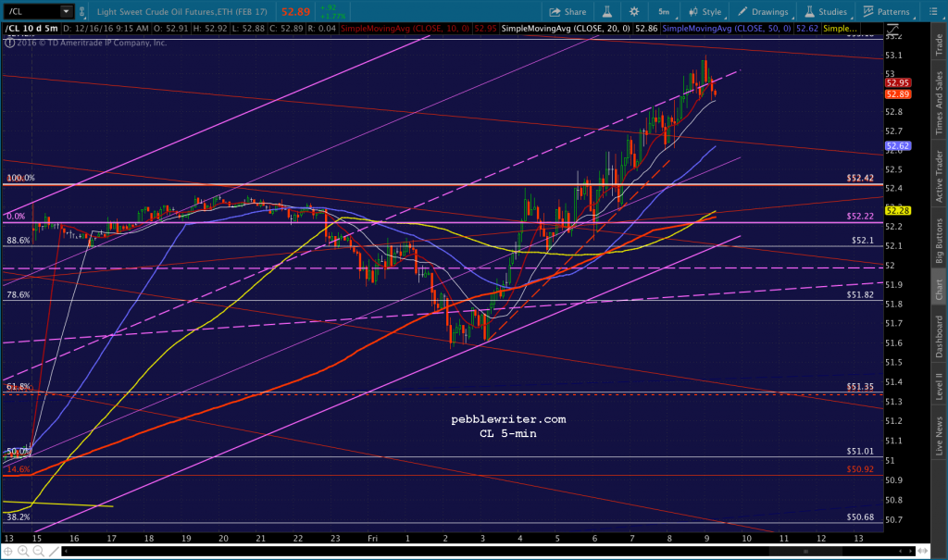Click the /CL 10 d 5m chart title
Screen dimensions: 948x560
pyautogui.click(x=32, y=29)
